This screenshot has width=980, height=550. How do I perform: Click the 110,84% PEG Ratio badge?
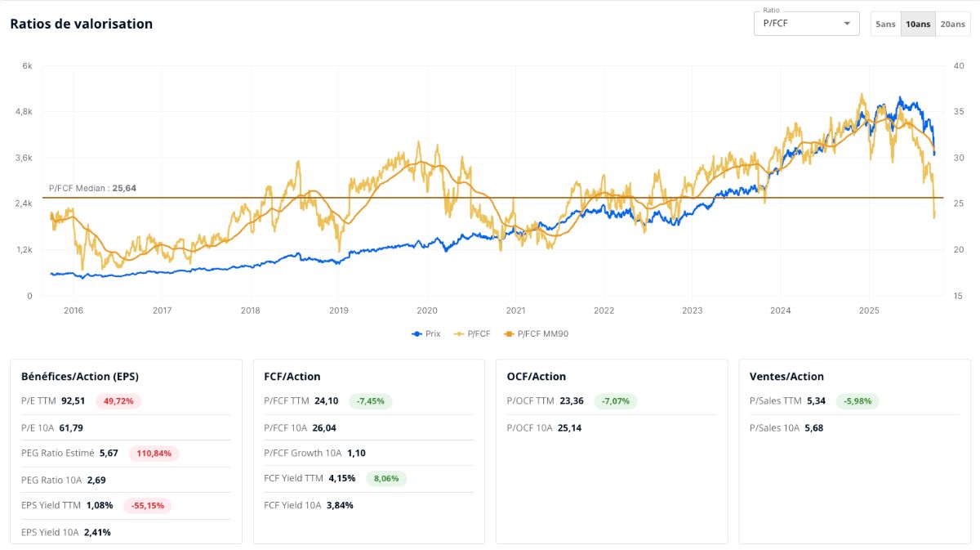click(154, 453)
